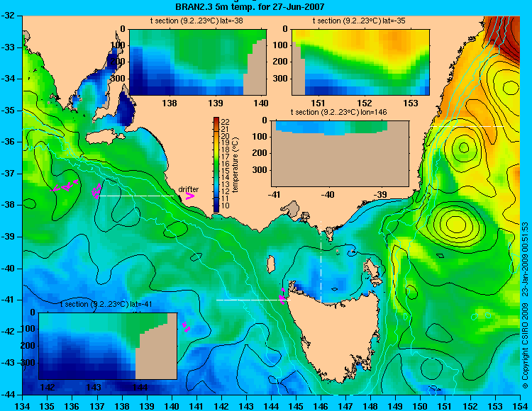The width and height of the screenshot is (532, 411).
Task: Click the white dashed section line at latitude -38
Action: coord(135,196)
